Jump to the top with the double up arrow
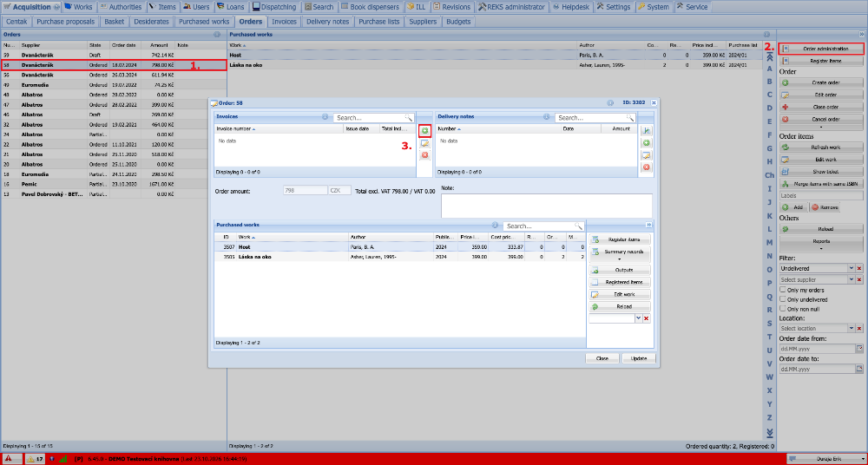868x465 pixels. (x=769, y=56)
